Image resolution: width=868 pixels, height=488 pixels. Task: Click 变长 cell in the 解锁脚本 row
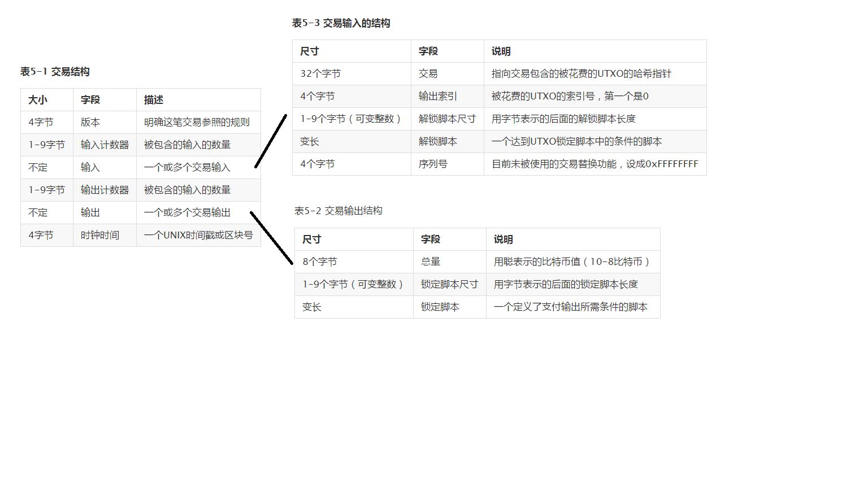click(x=351, y=142)
